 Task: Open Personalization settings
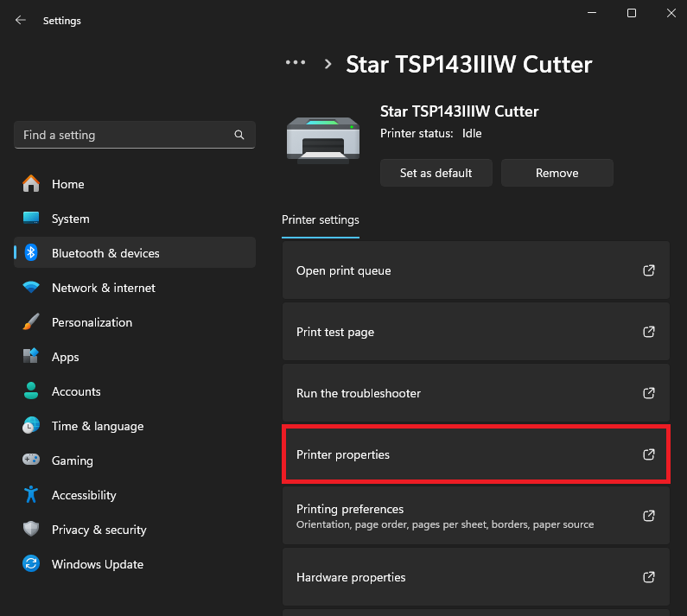[x=135, y=322]
